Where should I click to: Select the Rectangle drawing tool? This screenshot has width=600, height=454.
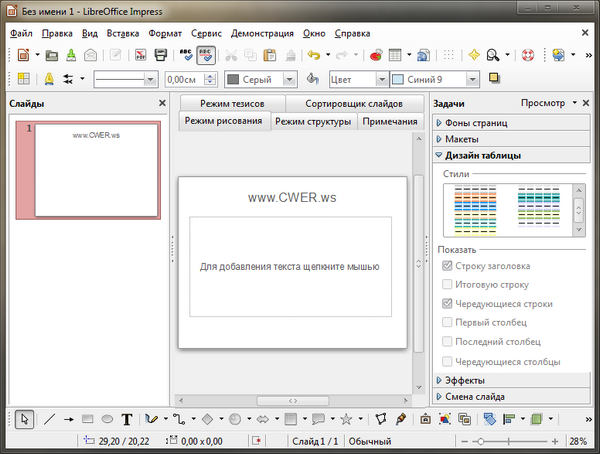click(87, 420)
